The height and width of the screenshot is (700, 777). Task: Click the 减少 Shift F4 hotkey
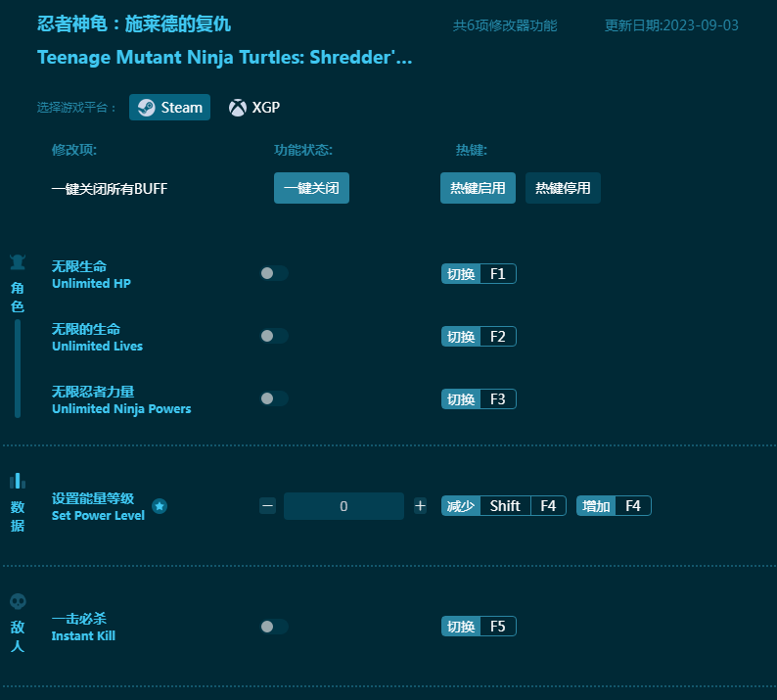tap(503, 506)
